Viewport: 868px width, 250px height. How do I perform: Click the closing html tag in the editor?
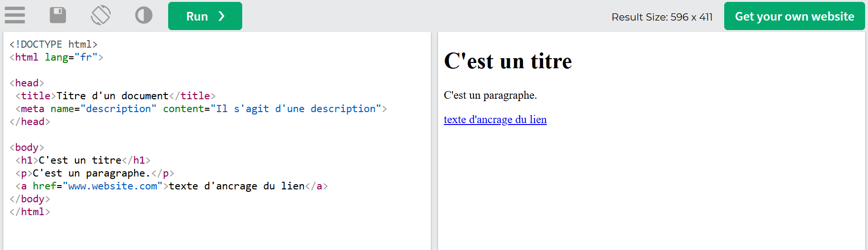(30, 212)
